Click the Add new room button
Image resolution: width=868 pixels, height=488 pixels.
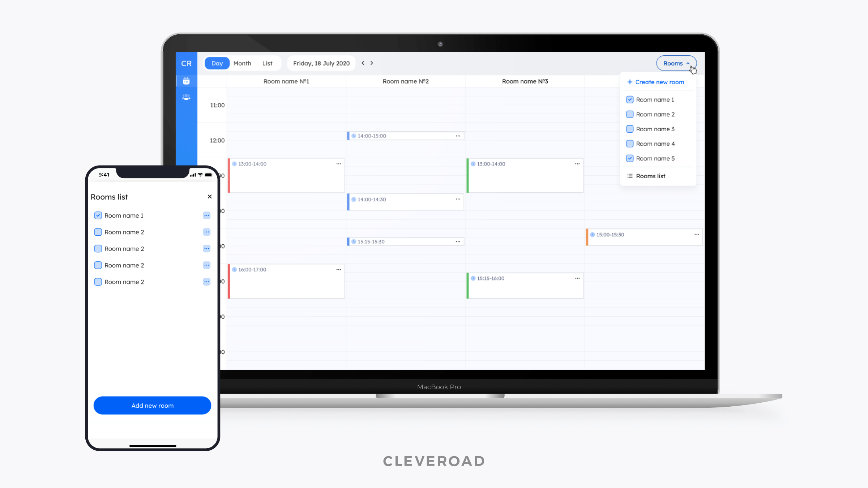click(x=152, y=406)
